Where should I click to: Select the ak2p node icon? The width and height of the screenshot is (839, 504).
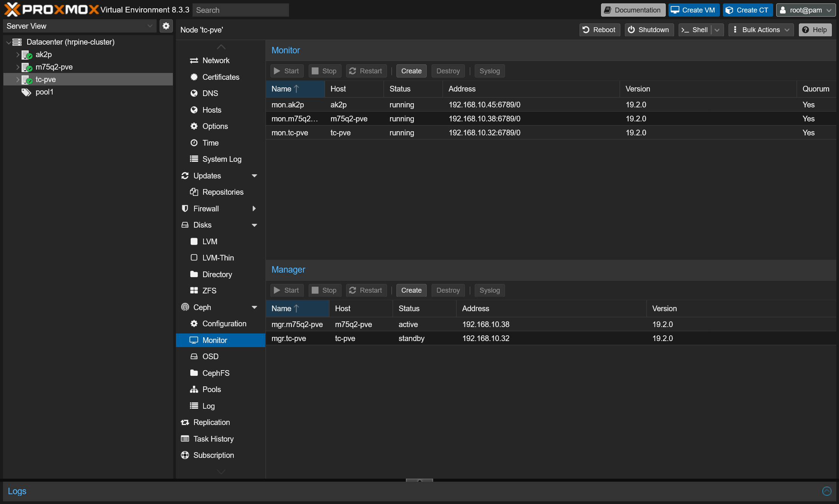pos(26,55)
